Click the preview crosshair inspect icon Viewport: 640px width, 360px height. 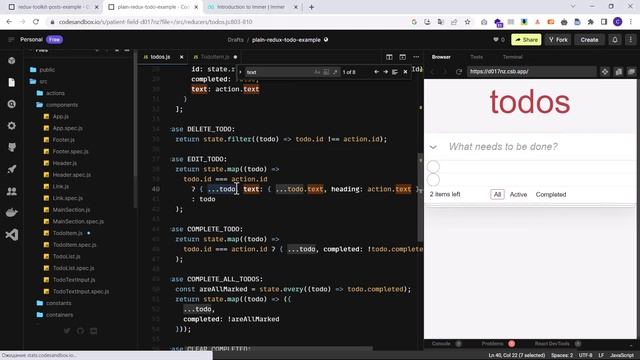pyautogui.click(x=604, y=71)
